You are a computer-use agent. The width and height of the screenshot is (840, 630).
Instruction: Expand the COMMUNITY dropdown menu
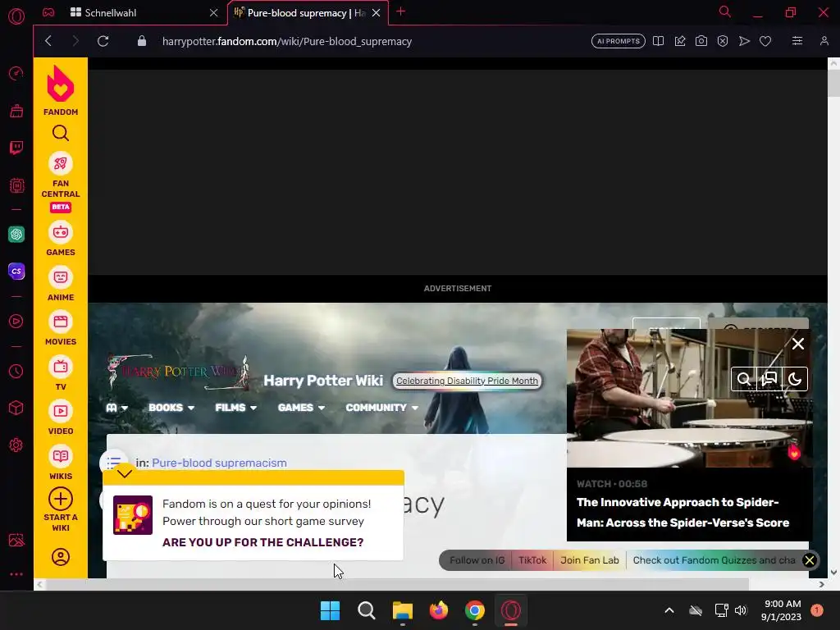(381, 408)
